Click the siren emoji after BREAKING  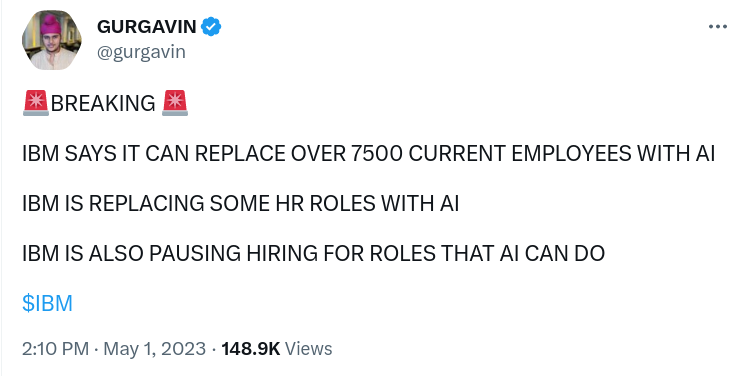click(175, 103)
